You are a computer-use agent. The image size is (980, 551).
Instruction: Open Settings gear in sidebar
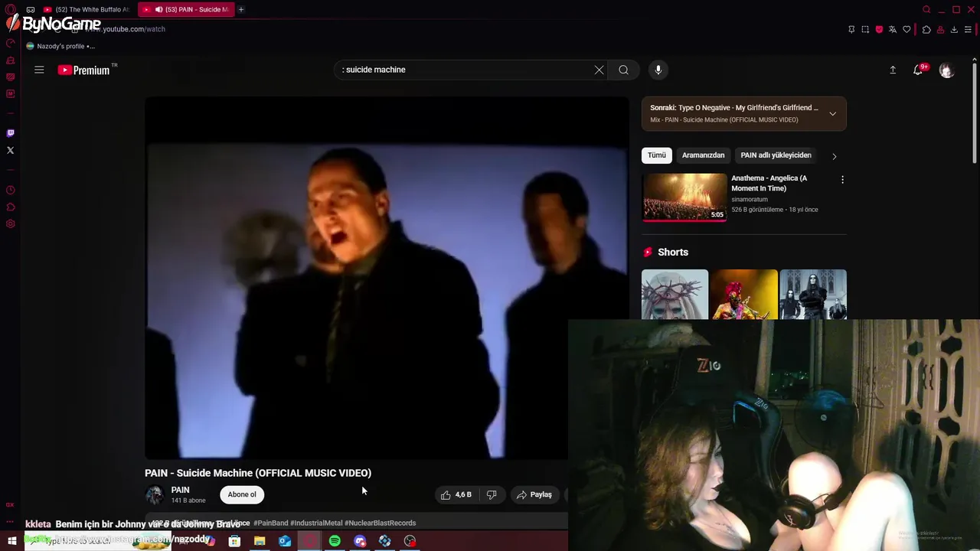[10, 224]
